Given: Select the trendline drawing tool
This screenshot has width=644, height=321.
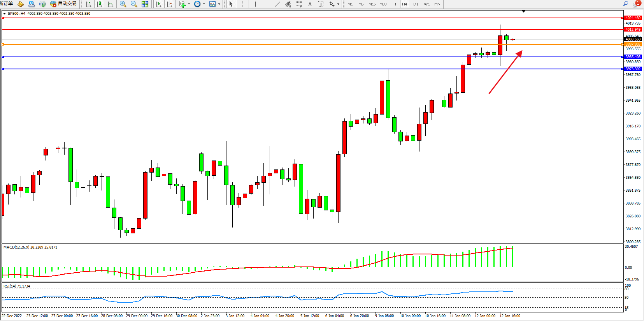Looking at the screenshot, I should [x=277, y=4].
